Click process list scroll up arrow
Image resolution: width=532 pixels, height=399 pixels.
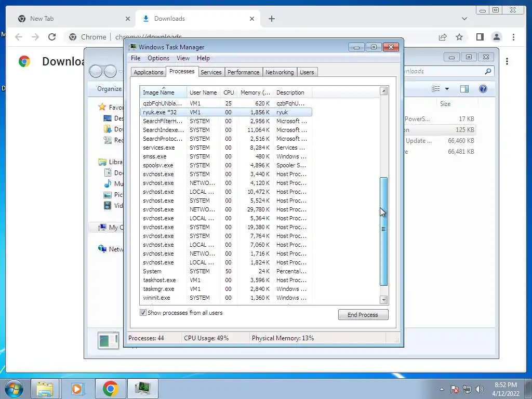[384, 91]
